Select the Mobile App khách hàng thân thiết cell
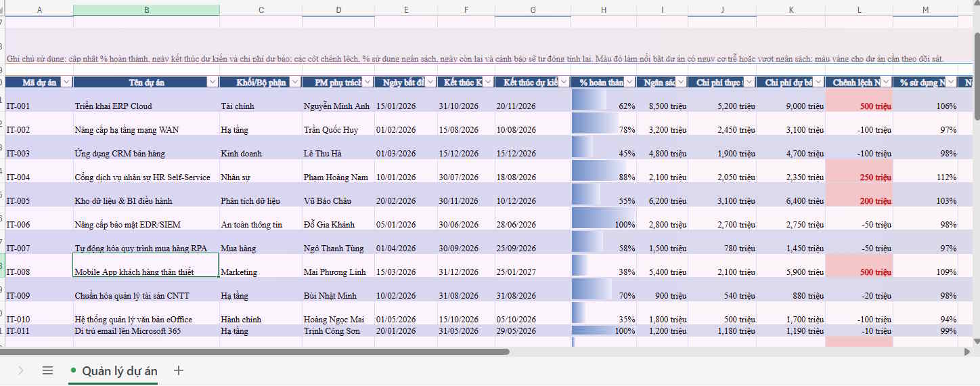Image resolution: width=980 pixels, height=386 pixels. (146, 265)
